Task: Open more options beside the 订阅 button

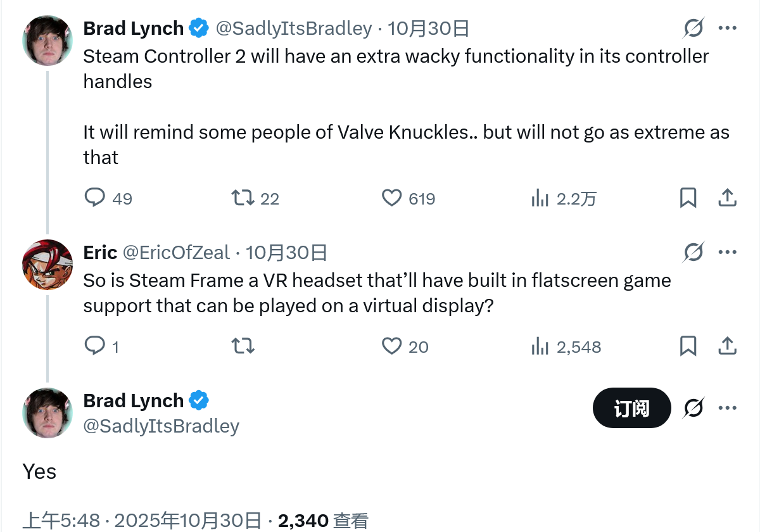Action: 727,408
